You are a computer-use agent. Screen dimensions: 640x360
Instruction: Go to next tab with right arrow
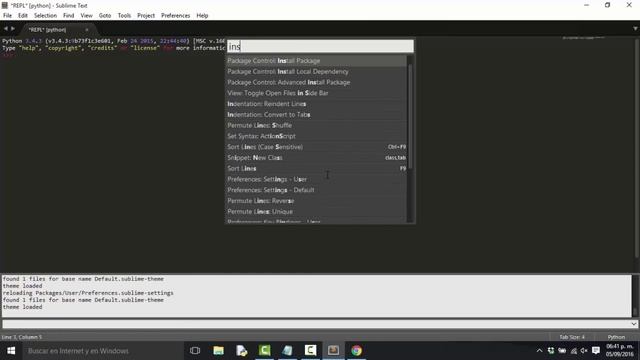[13, 29]
